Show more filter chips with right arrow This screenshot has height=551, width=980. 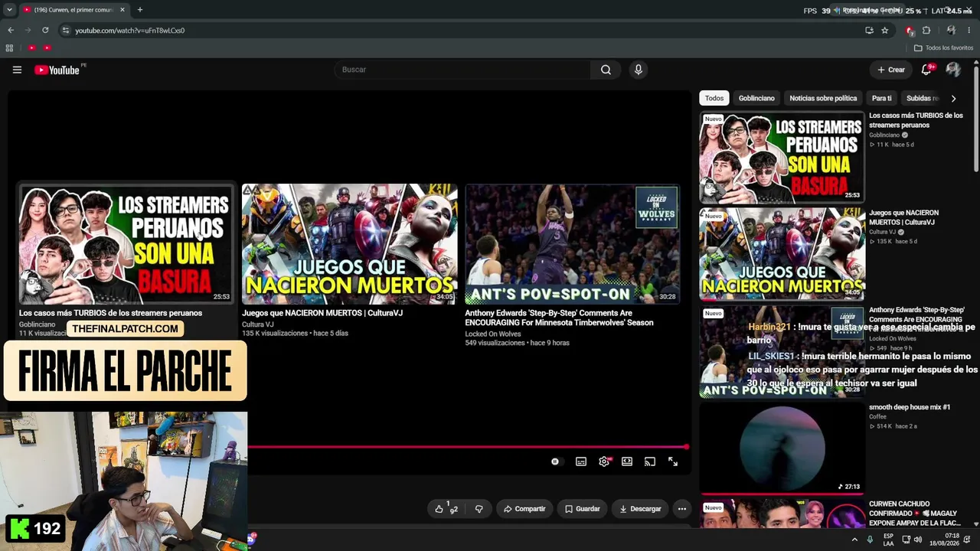[953, 98]
